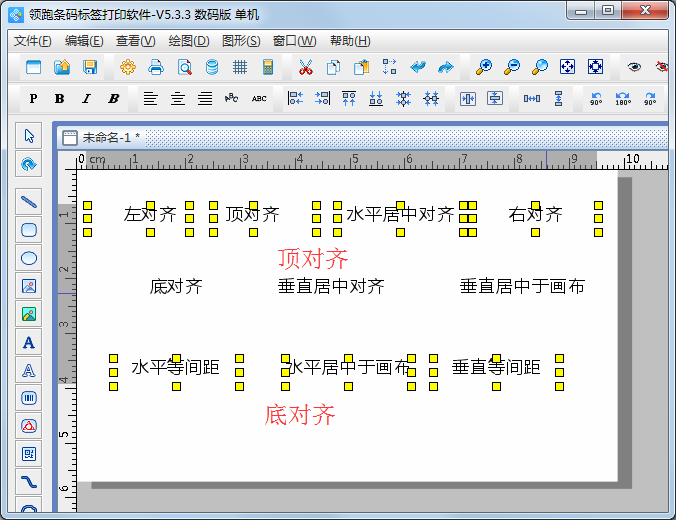This screenshot has width=676, height=520.
Task: Open the 文件(F) menu
Action: click(32, 41)
